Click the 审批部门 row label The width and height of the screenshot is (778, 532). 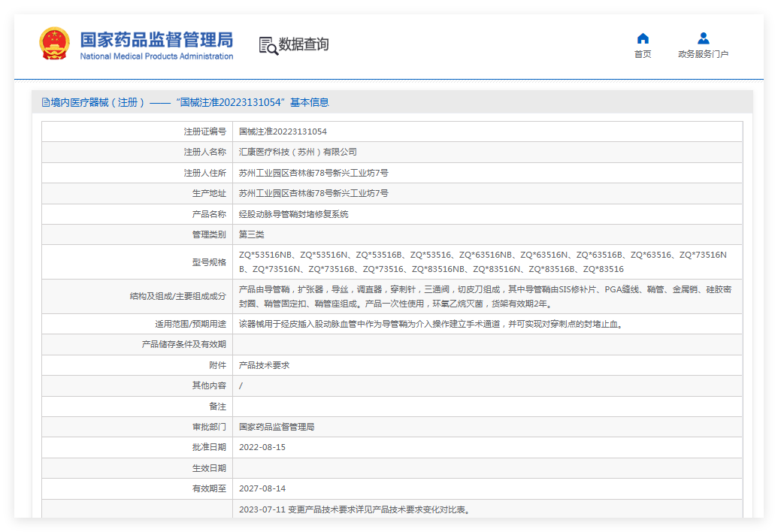coord(209,427)
